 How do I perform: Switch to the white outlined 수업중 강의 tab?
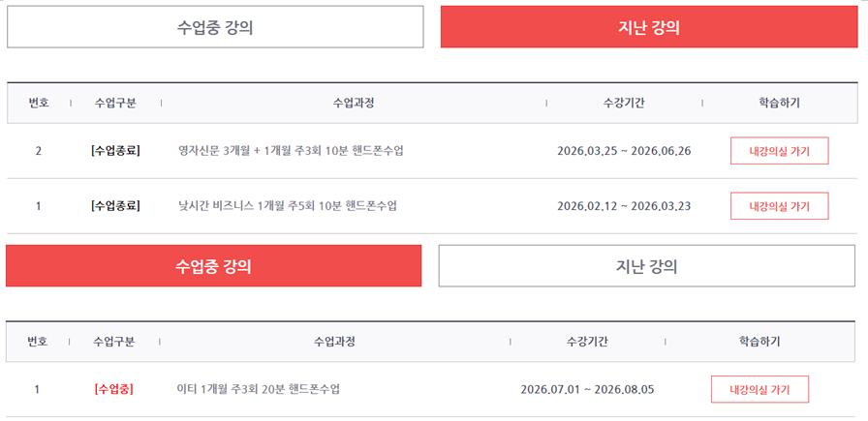click(215, 27)
